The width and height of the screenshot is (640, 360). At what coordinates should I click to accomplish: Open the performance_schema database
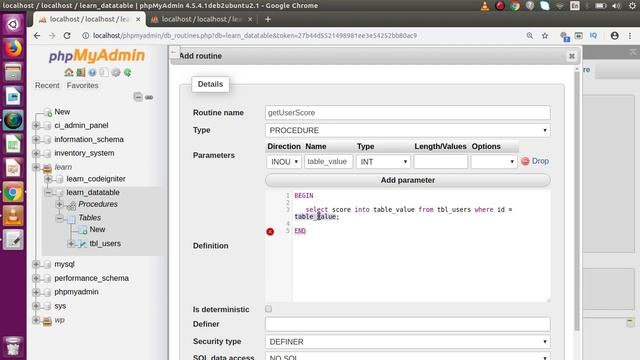tap(91, 278)
